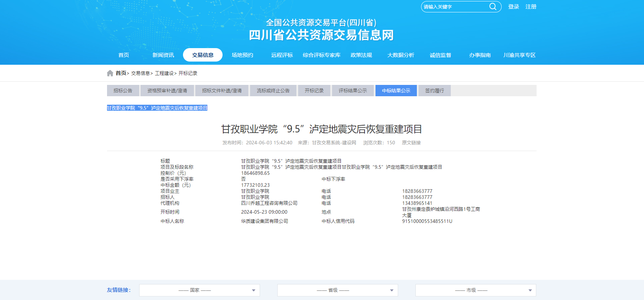Go to 大数据分析 menu item
This screenshot has height=300, width=644.
coord(401,55)
